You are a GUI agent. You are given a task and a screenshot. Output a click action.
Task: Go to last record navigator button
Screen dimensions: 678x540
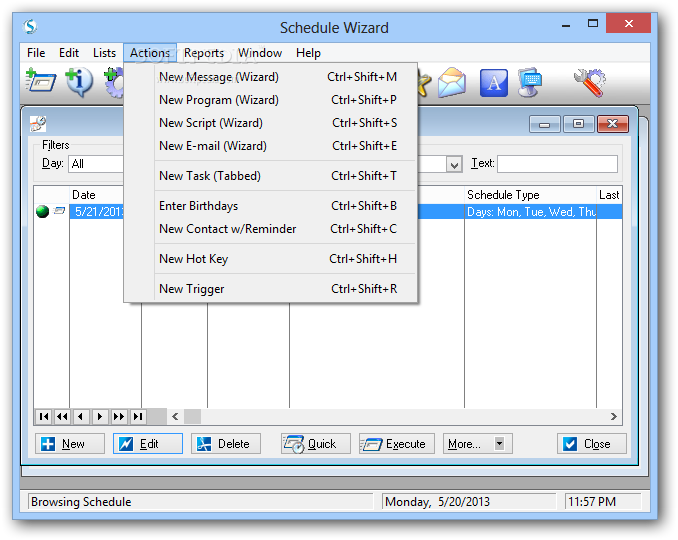[138, 416]
